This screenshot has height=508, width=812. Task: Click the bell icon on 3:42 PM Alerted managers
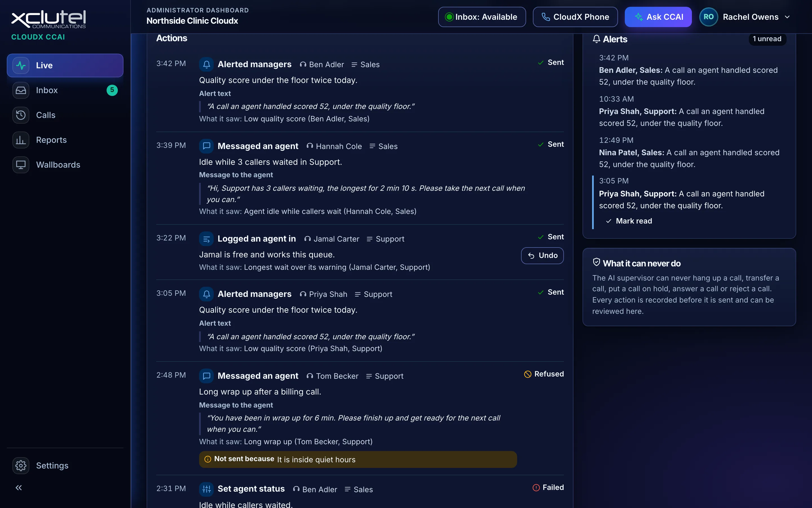coord(206,64)
